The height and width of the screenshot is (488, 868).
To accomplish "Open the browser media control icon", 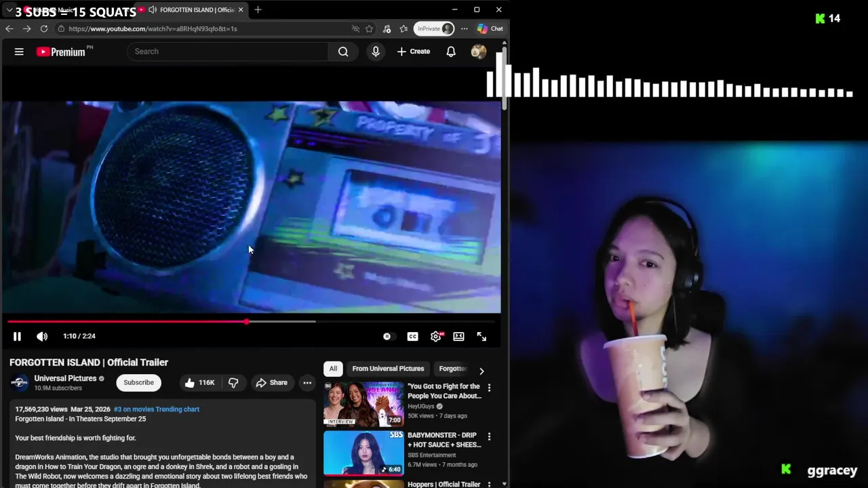I will (x=387, y=28).
